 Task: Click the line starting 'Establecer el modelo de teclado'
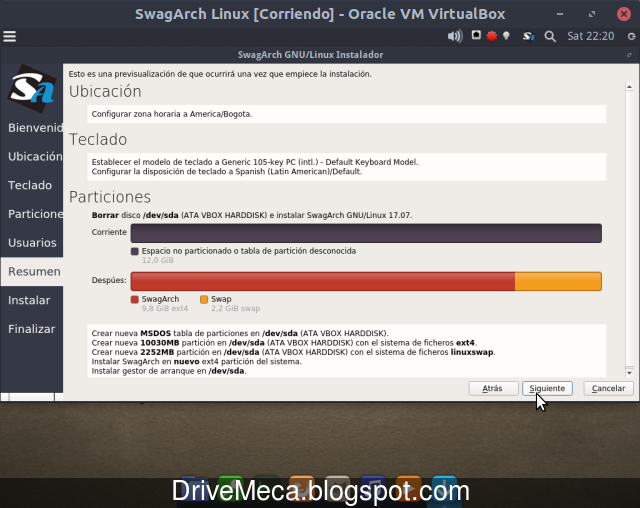[x=255, y=162]
